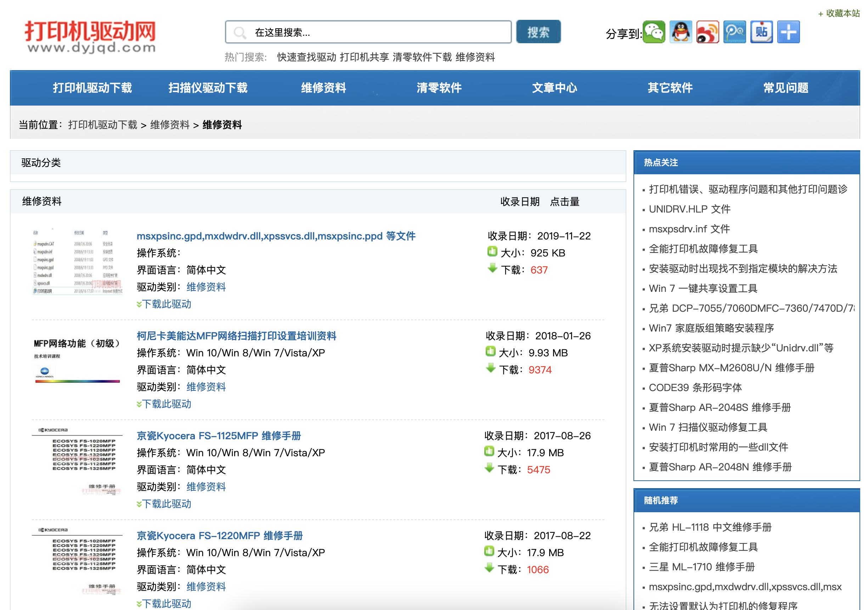Viewport: 868px width, 610px height.
Task: Open 清零软件 nav tab
Action: click(x=439, y=88)
